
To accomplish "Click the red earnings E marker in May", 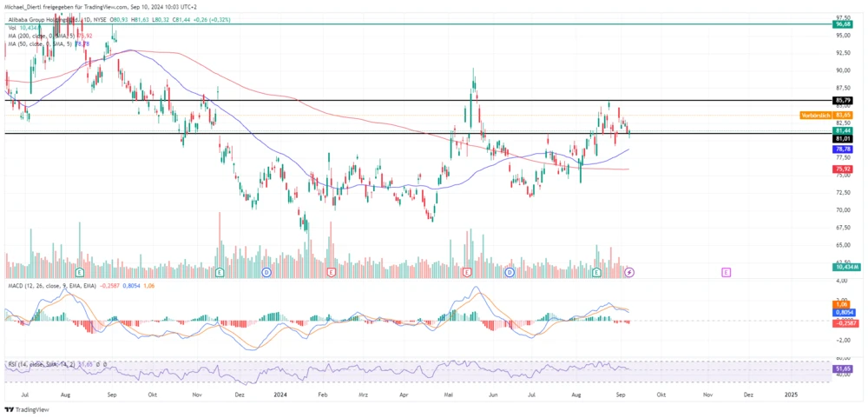I will [x=468, y=272].
